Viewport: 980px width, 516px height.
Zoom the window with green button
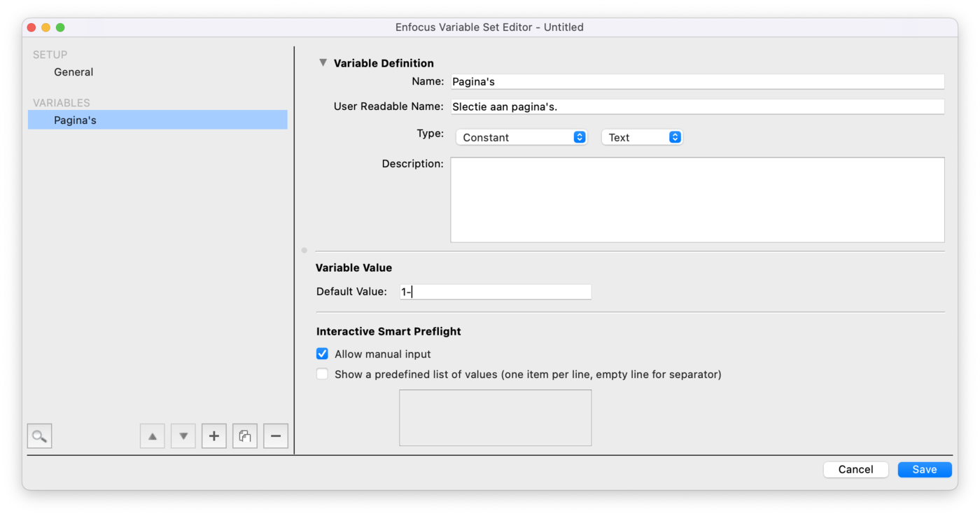coord(60,27)
